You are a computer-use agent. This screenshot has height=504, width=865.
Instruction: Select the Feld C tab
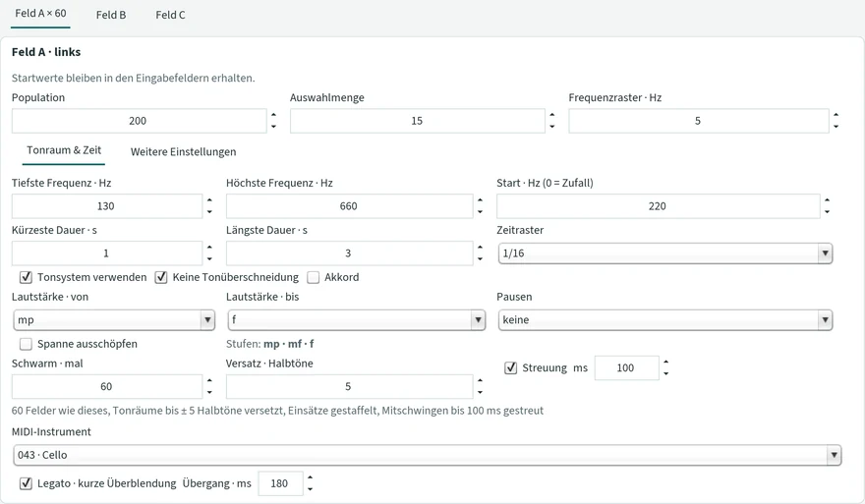[x=170, y=15]
